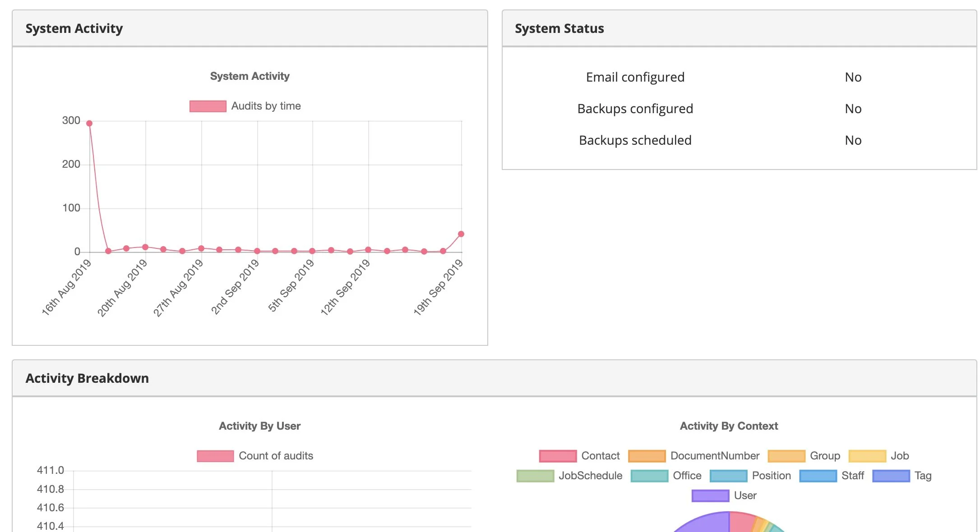The image size is (980, 532).
Task: Click the data point at 20th Aug 2019
Action: click(145, 247)
